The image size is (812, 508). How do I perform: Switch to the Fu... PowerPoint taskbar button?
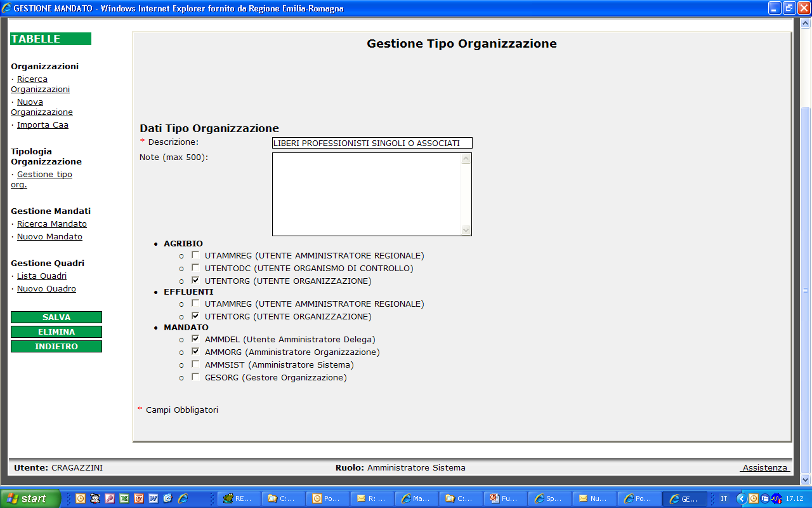pos(505,498)
